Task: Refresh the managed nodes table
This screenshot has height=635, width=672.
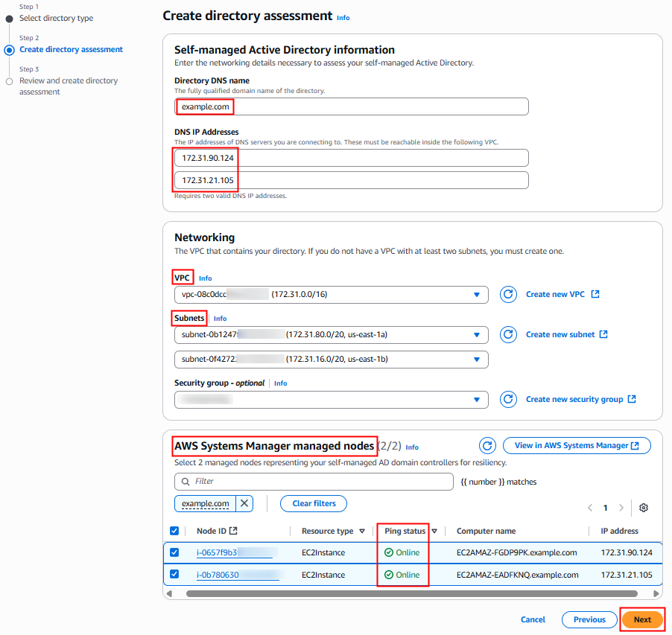Action: [x=487, y=446]
